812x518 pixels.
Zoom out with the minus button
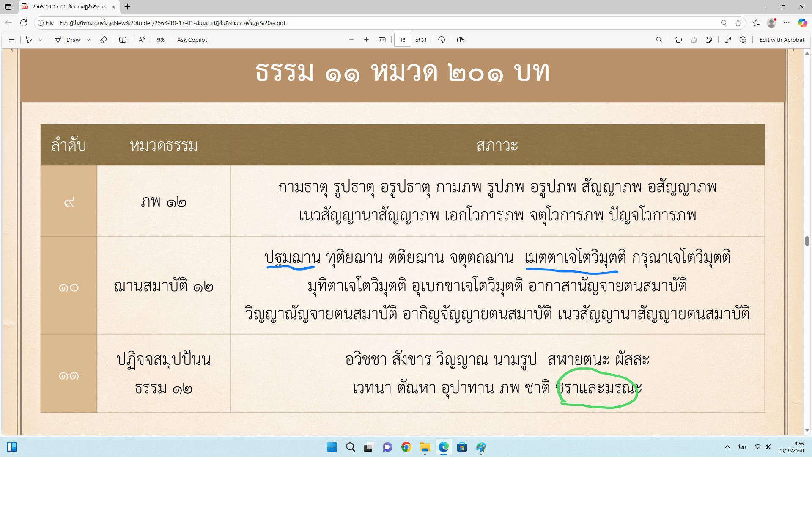pyautogui.click(x=351, y=40)
